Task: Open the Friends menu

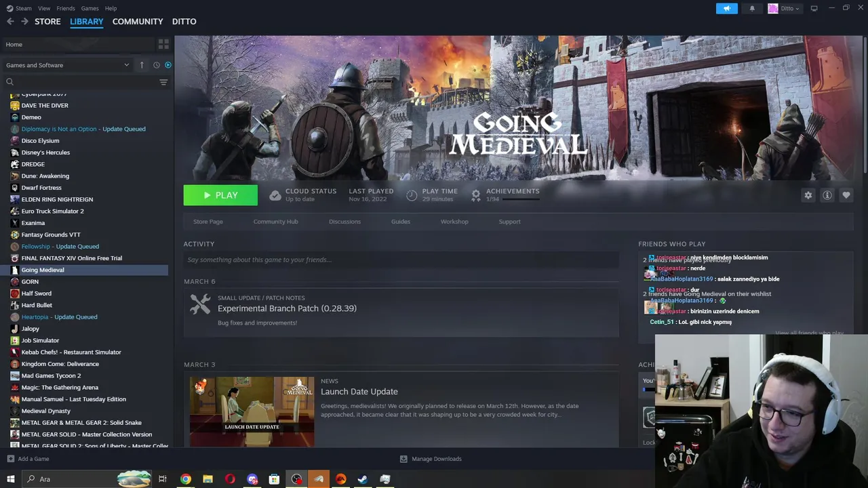Action: coord(66,8)
